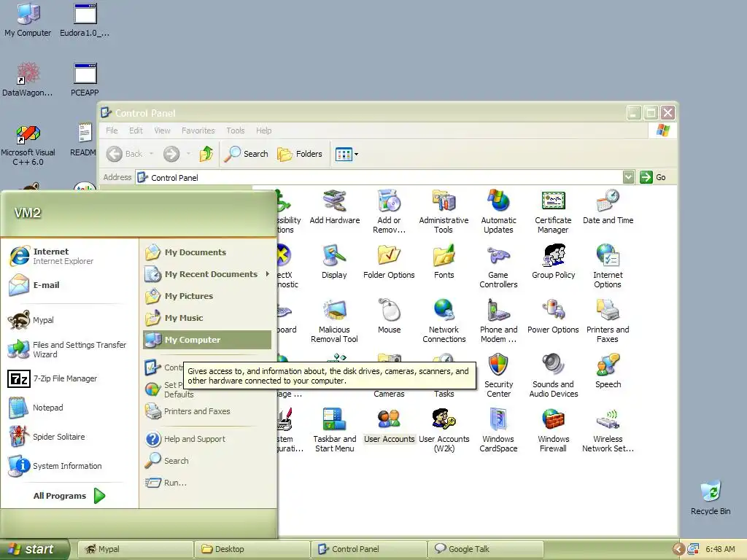Open Internet Options icon
The image size is (747, 560).
(x=608, y=266)
